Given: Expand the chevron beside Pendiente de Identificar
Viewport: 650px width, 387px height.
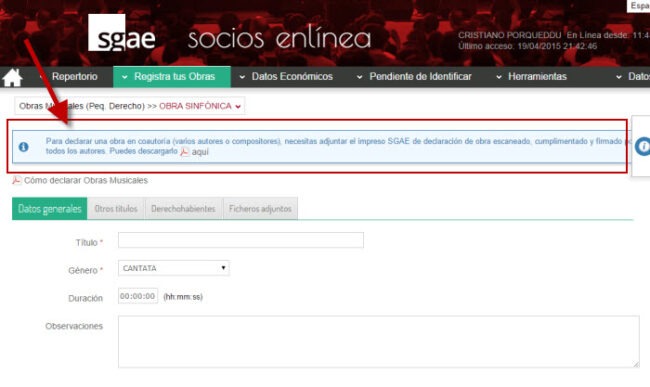Looking at the screenshot, I should [x=359, y=77].
